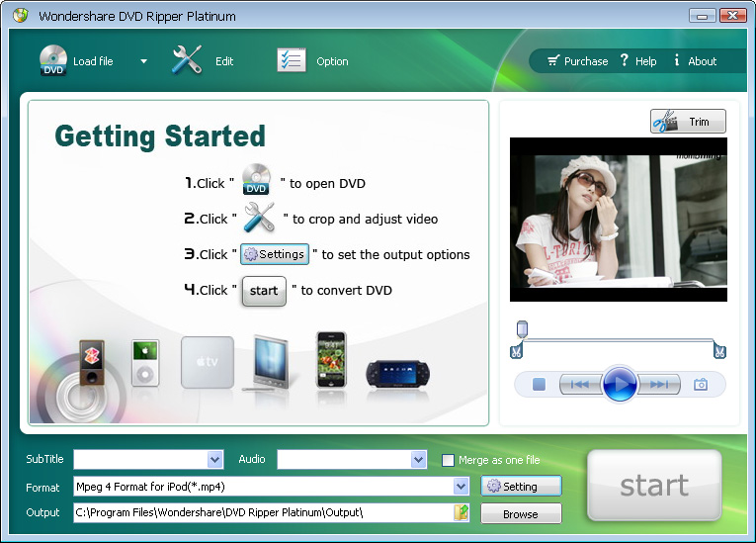The width and height of the screenshot is (756, 543).
Task: Click the preview seek slider handle
Action: click(522, 328)
